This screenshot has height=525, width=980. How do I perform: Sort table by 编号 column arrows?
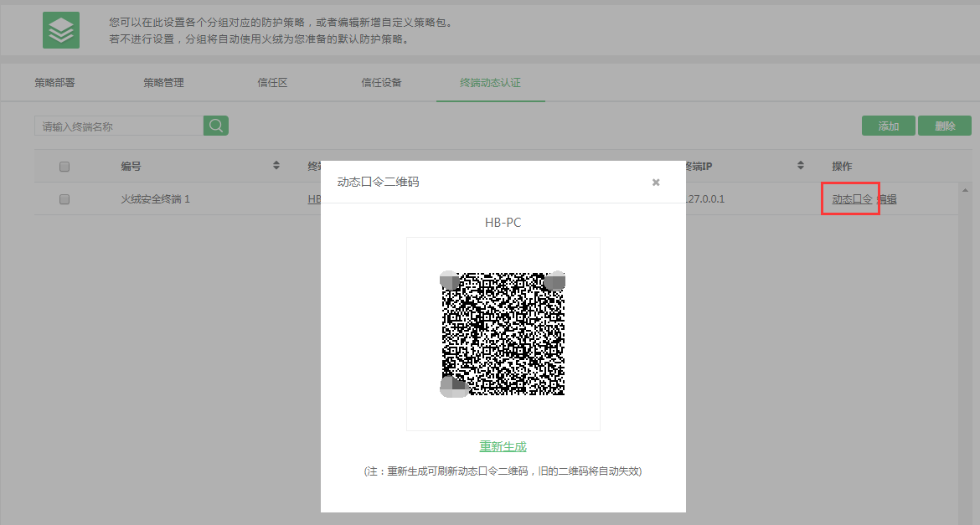(276, 166)
